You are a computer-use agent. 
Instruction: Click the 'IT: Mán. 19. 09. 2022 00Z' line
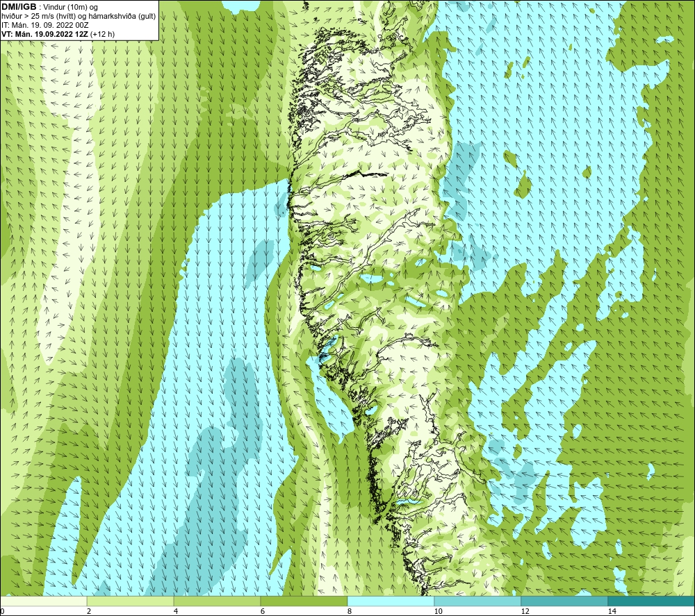44,25
